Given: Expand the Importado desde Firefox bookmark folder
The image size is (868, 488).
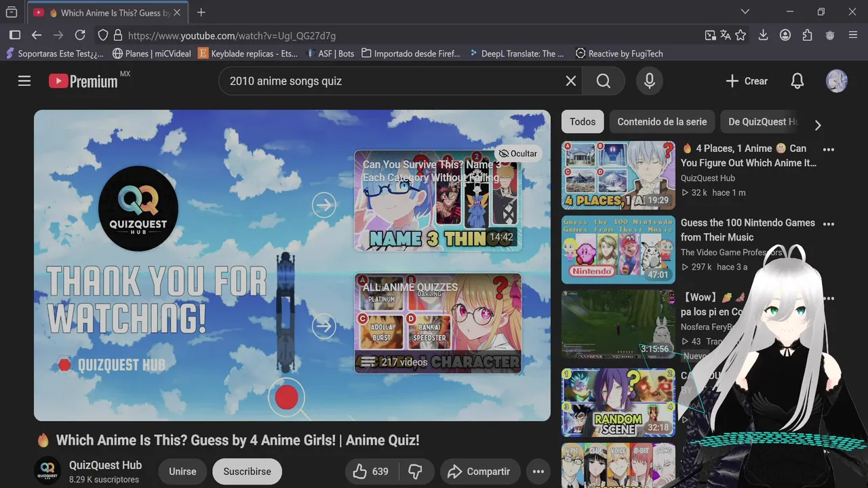Looking at the screenshot, I should click(411, 54).
